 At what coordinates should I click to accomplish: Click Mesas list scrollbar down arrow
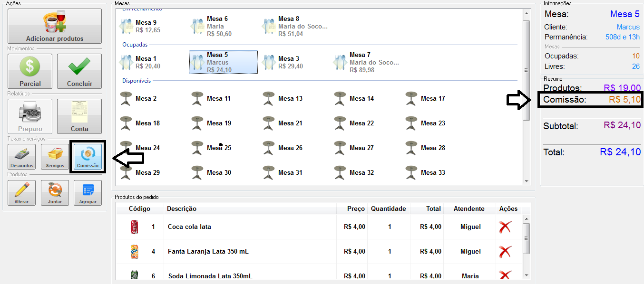tap(527, 181)
